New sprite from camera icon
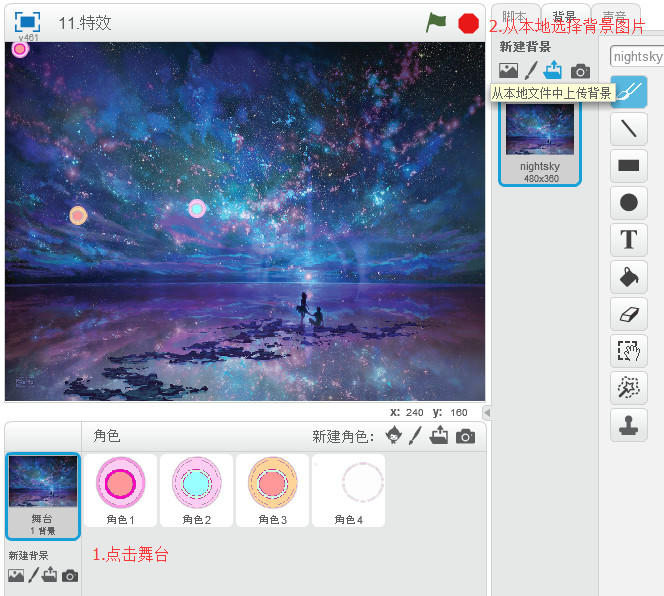Viewport: 664px width, 596px height. click(x=465, y=436)
